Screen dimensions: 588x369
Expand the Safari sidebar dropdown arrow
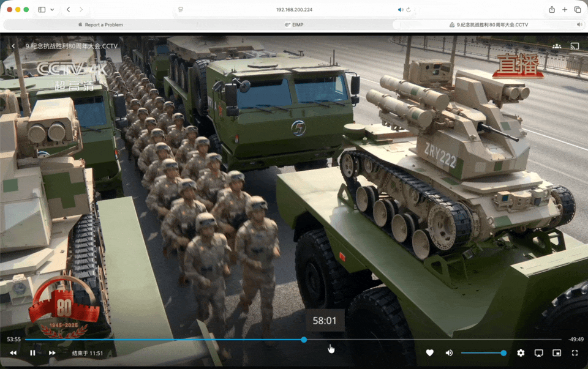coord(51,10)
